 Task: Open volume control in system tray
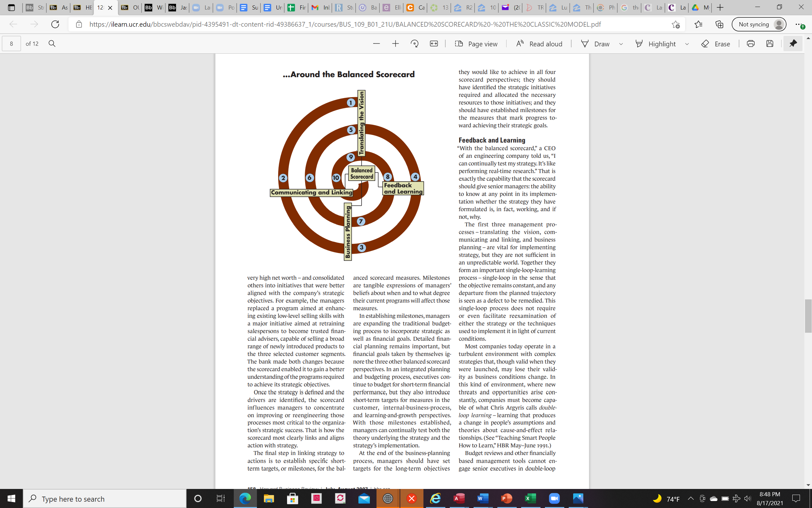747,498
